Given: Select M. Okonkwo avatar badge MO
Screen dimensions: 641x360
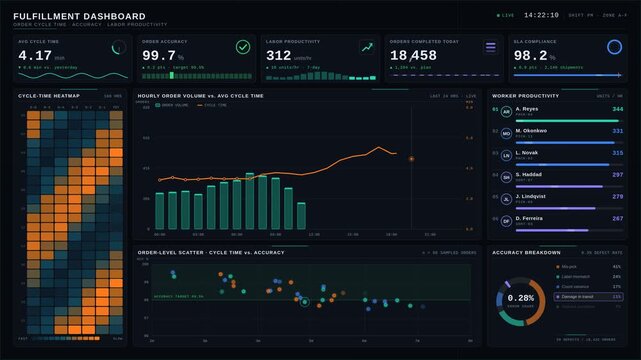Looking at the screenshot, I should (x=506, y=134).
